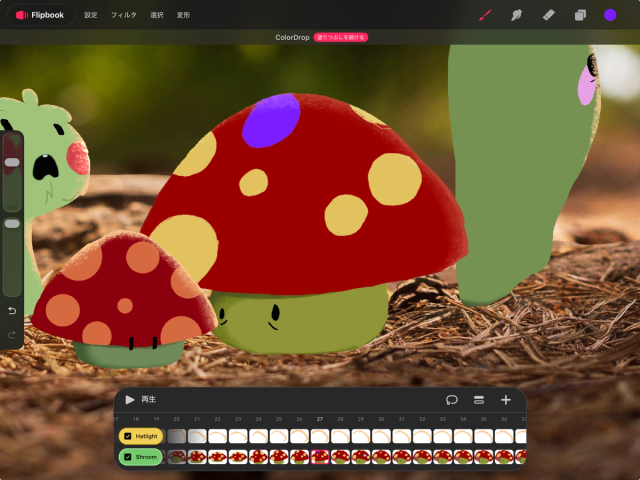Click the undo arrow in the sidebar
Screen dimensions: 640x480
point(12,311)
